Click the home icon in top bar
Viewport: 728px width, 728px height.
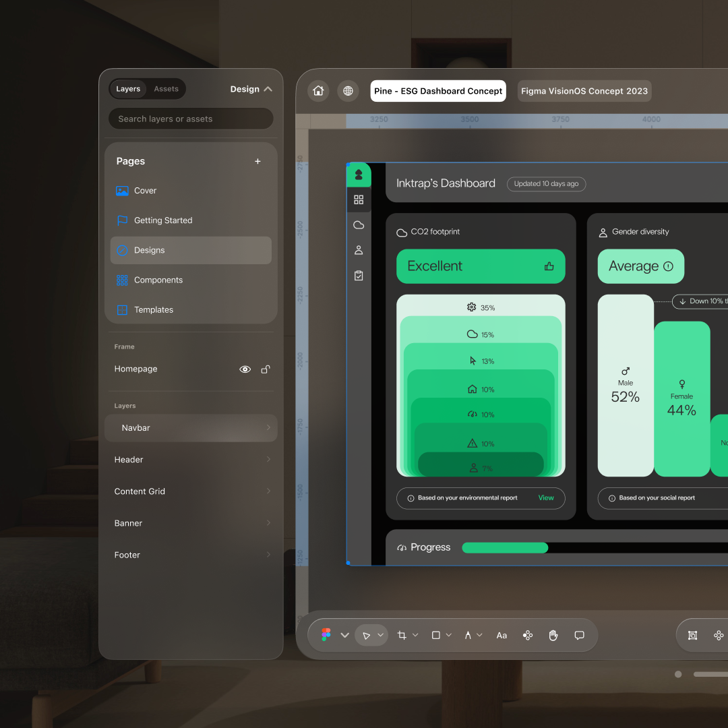coord(318,90)
